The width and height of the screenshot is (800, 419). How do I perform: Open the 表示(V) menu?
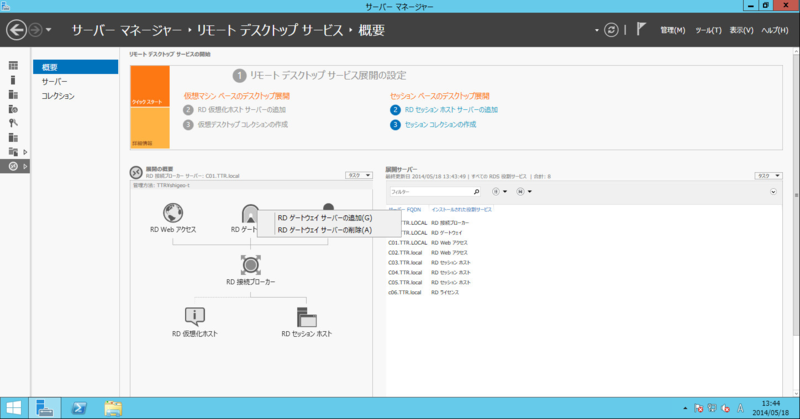741,30
